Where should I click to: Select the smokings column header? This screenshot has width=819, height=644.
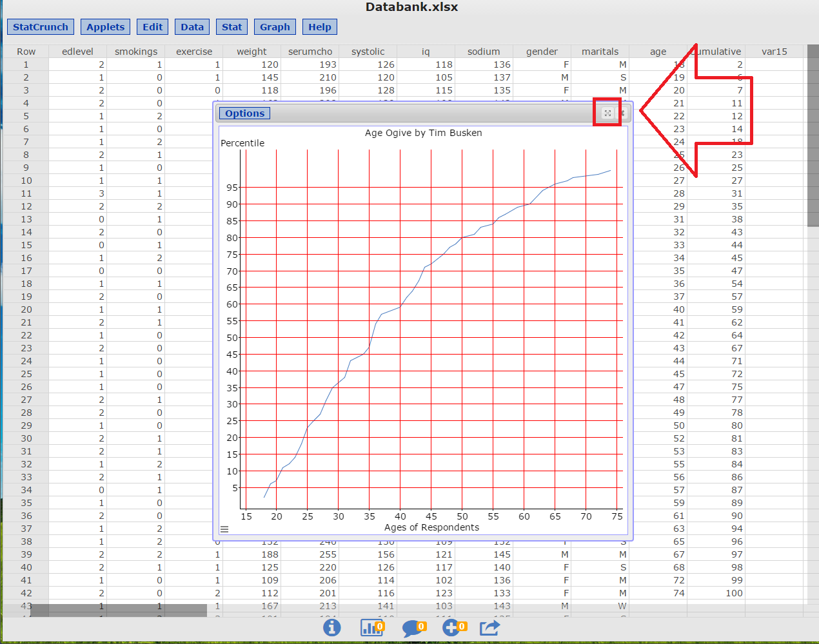click(136, 52)
